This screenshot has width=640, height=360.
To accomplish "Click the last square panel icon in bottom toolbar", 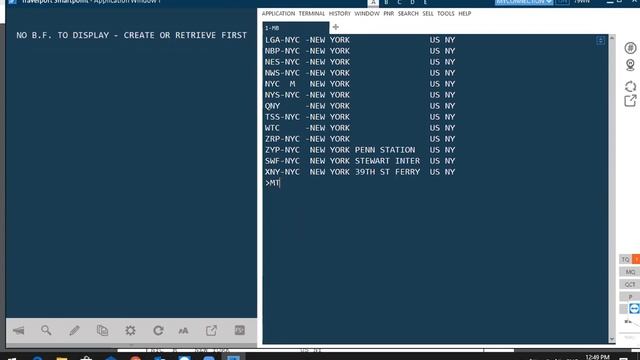I will coord(240,330).
